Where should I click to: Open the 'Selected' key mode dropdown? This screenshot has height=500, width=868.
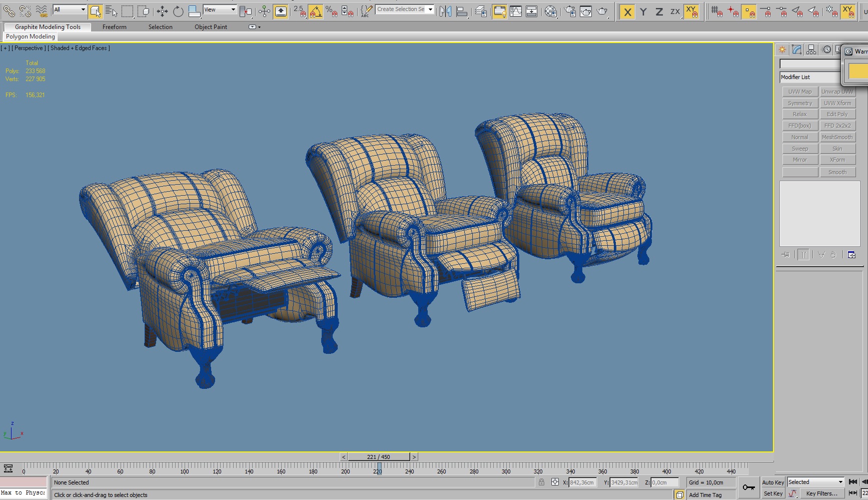tap(815, 482)
